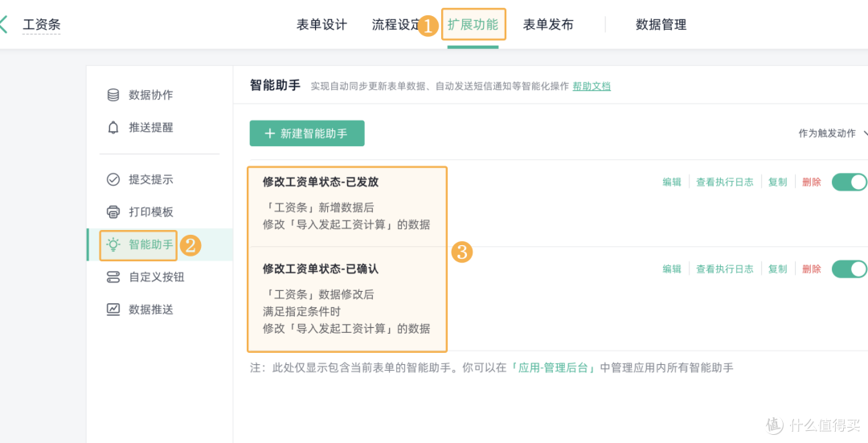Click the 智能助手 lightbulb icon
The height and width of the screenshot is (443, 868).
tap(113, 244)
